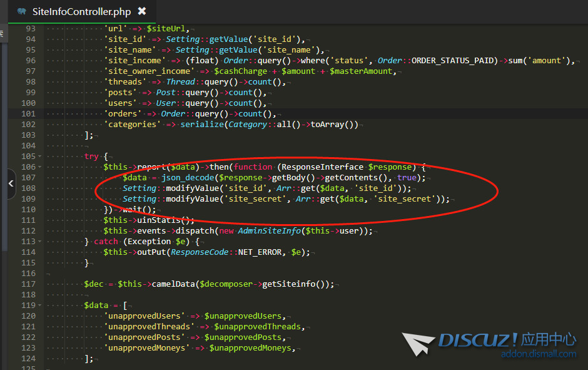Click the PHP elephant file icon on tab

(22, 11)
